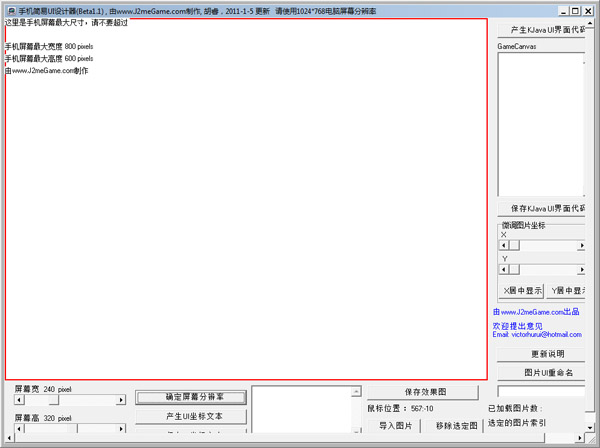Click the window's horizontal scrollbar left arrow
This screenshot has width=600, height=448.
[9, 438]
